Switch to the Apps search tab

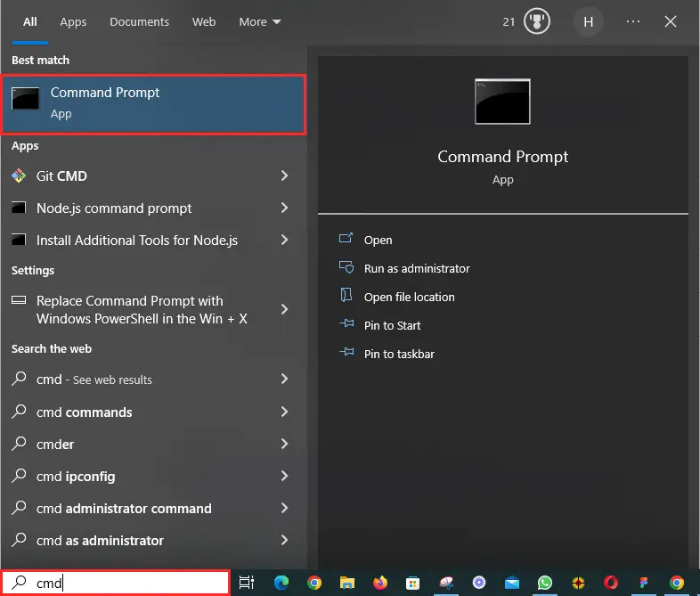tap(73, 22)
